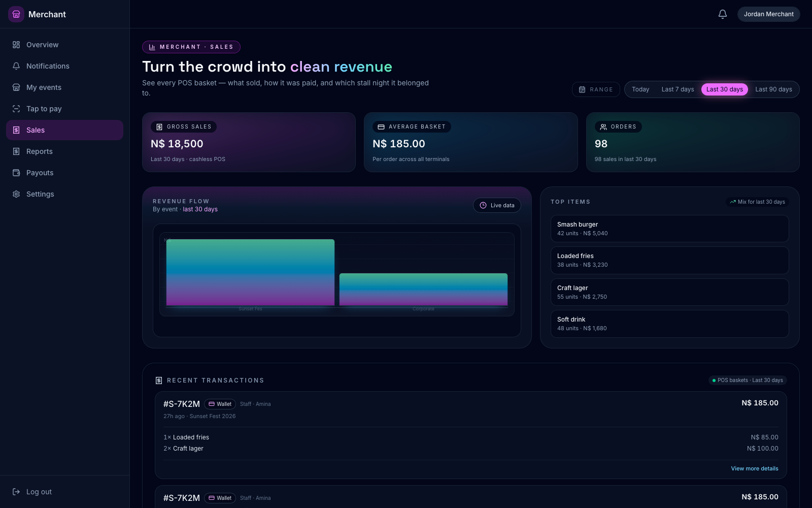Click the Sales receipt icon in sidebar
Image resolution: width=812 pixels, height=508 pixels.
(x=16, y=130)
